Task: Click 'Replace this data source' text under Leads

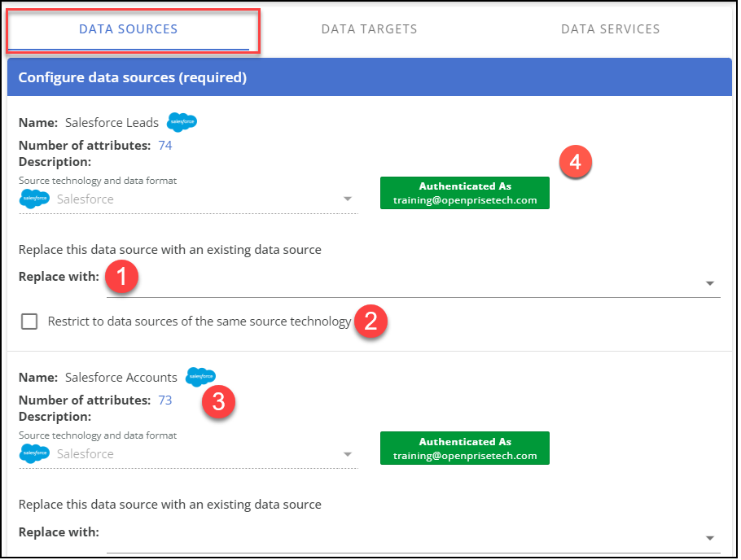Action: coord(169,250)
